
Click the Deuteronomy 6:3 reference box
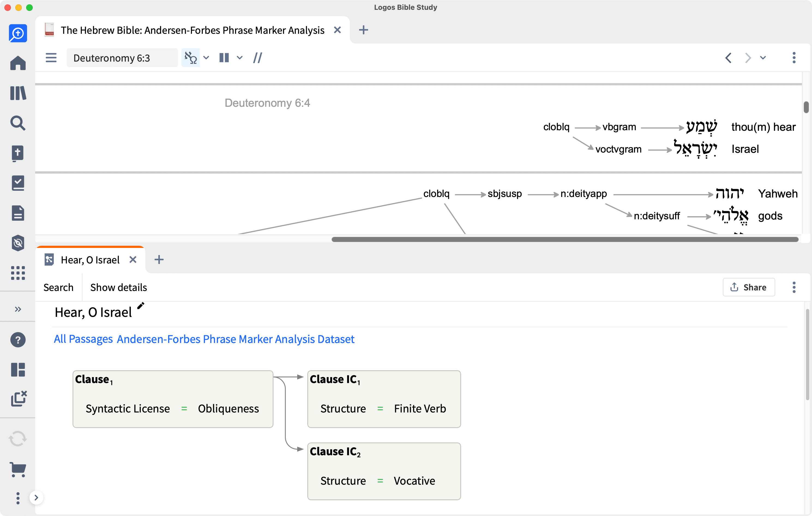122,58
